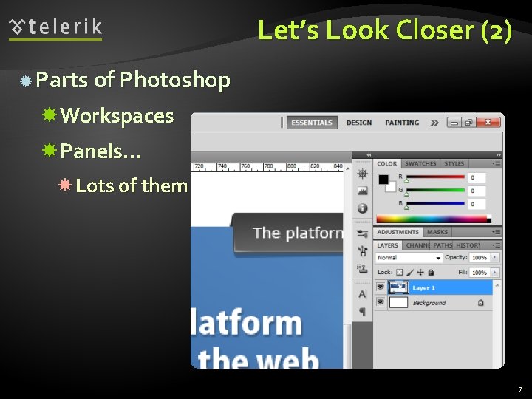
Task: Open the Info panel icon
Action: click(x=362, y=208)
